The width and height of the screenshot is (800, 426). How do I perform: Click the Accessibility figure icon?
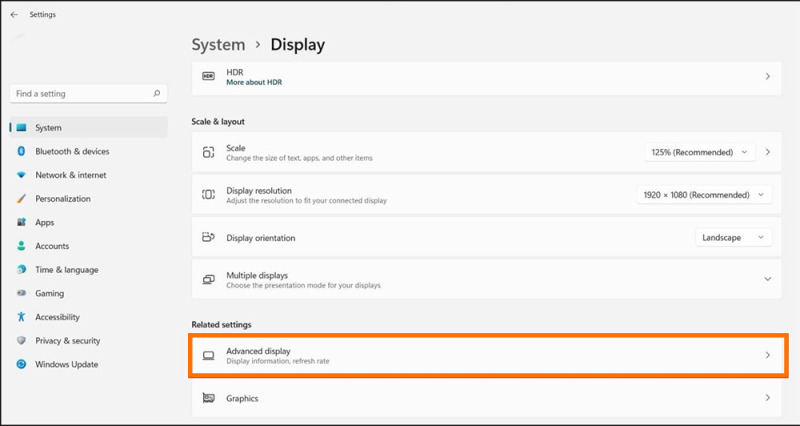[21, 317]
